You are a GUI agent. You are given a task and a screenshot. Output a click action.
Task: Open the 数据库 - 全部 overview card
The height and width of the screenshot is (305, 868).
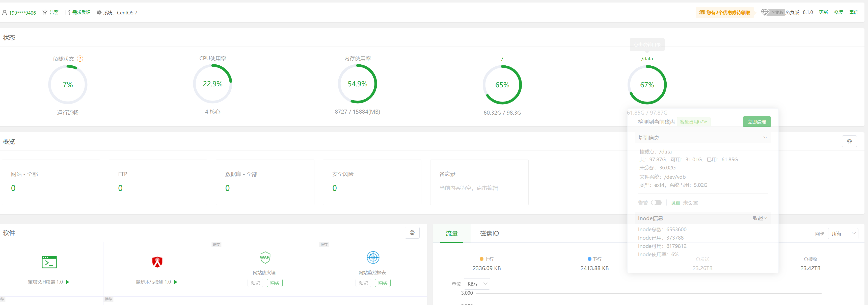(x=265, y=182)
